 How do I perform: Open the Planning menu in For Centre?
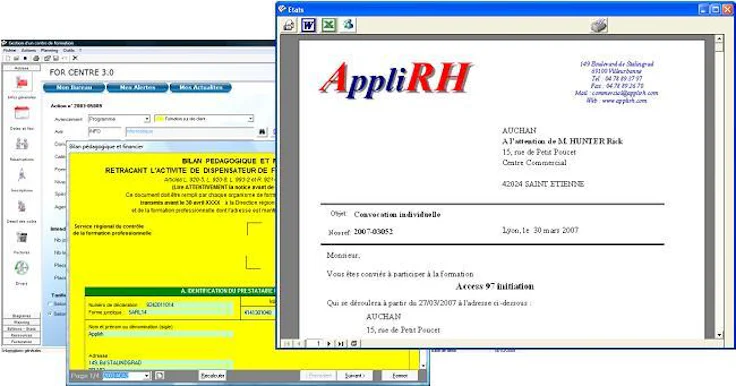click(x=49, y=50)
